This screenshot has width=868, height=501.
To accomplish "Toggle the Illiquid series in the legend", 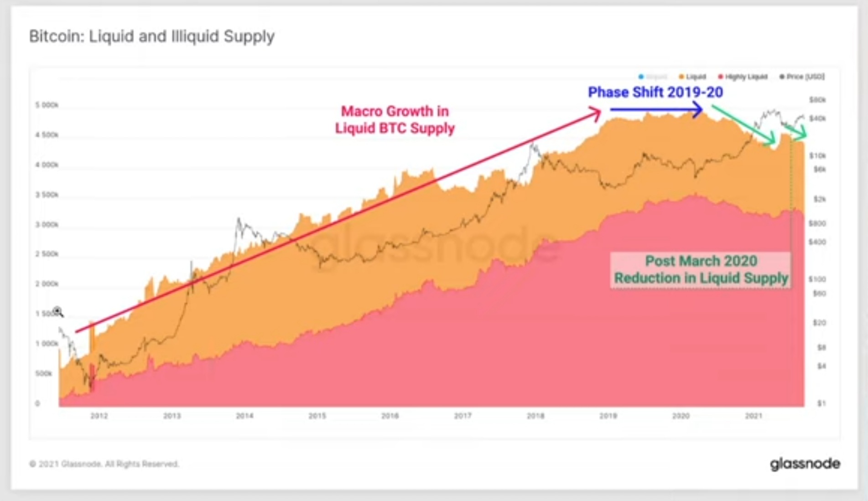I will tap(653, 77).
